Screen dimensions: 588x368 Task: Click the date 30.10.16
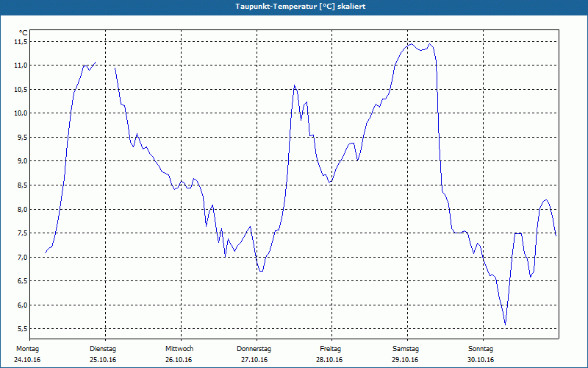pyautogui.click(x=481, y=360)
